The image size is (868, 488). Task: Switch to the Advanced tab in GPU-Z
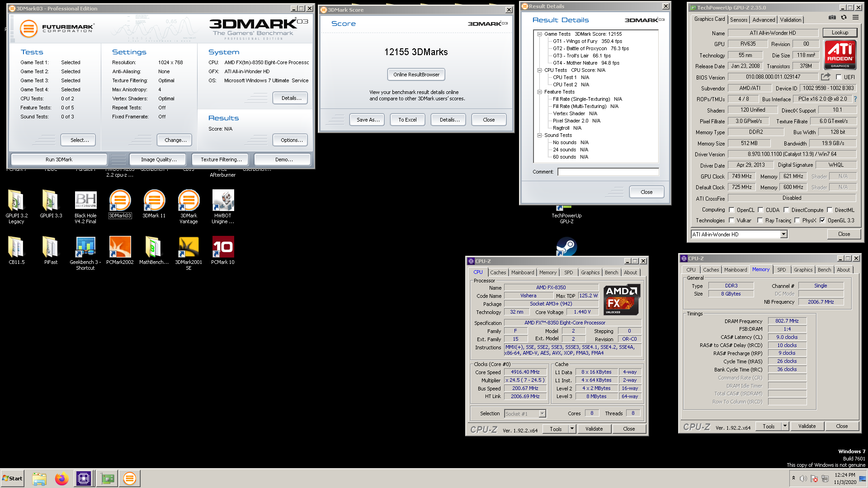764,19
